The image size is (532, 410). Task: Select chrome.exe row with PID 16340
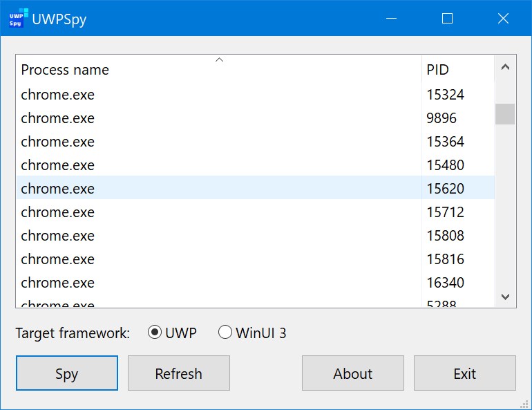pos(256,282)
